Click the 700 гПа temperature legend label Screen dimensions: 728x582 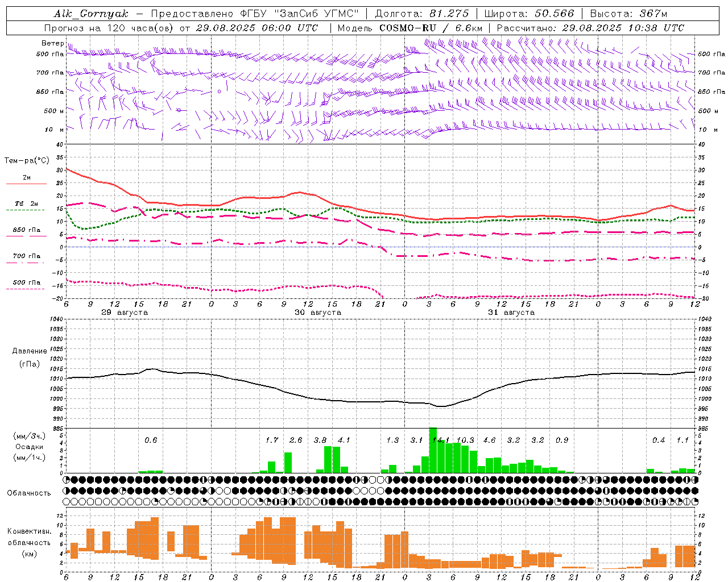(x=26, y=256)
